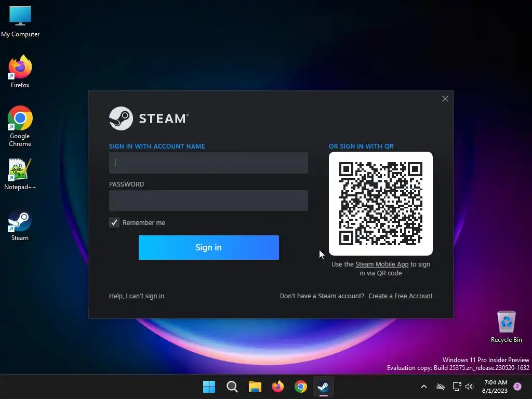Click Create a Free Account link
This screenshot has width=532, height=399.
(x=401, y=296)
